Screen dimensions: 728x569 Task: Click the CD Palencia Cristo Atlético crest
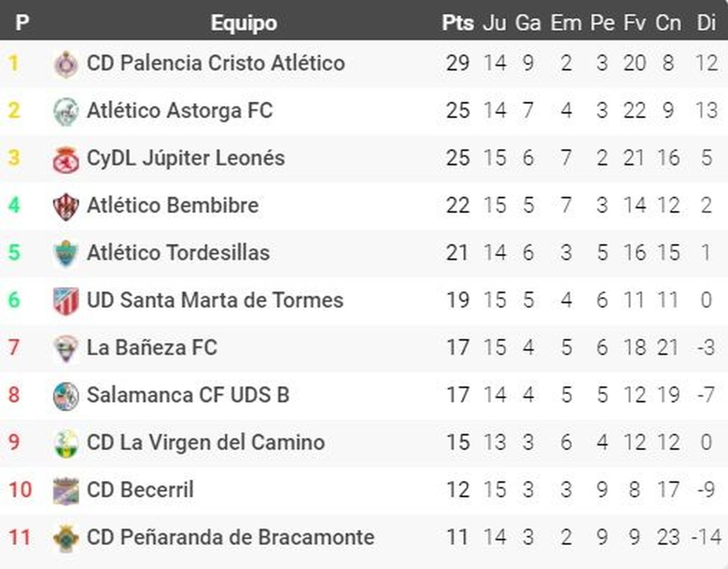pos(66,64)
